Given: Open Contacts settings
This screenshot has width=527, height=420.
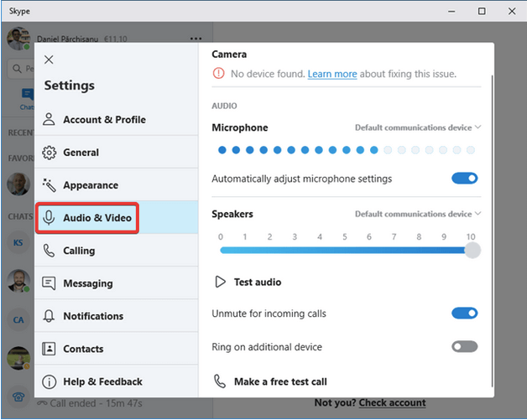Looking at the screenshot, I should (117, 349).
